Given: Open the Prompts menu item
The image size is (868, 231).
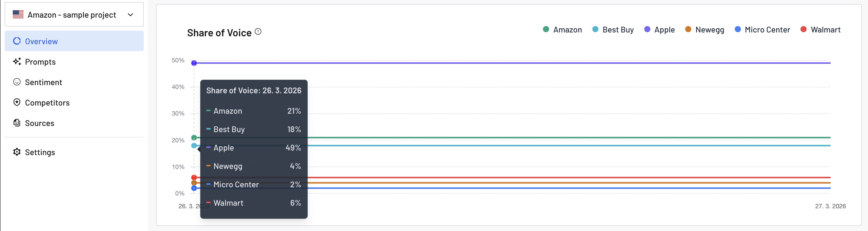Looking at the screenshot, I should (40, 62).
